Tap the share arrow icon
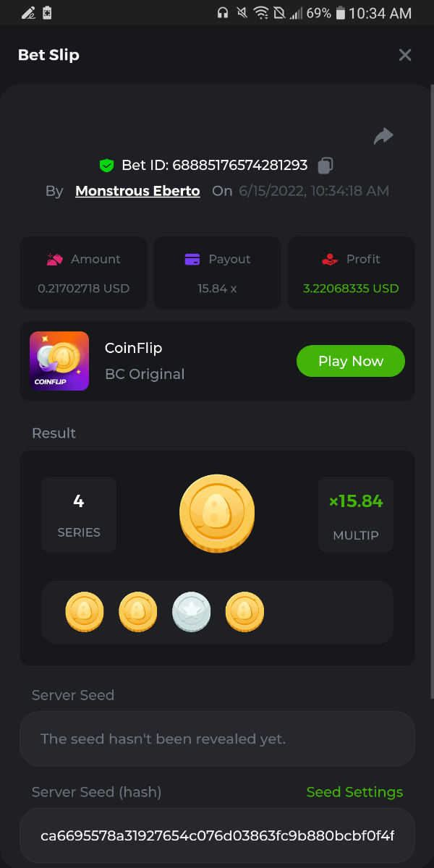Image resolution: width=434 pixels, height=868 pixels. click(x=383, y=136)
